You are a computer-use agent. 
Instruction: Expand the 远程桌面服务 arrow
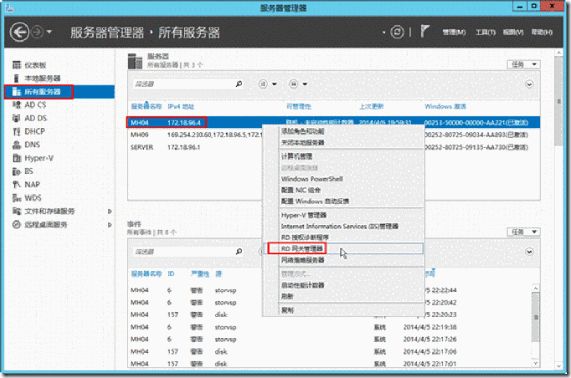(110, 225)
